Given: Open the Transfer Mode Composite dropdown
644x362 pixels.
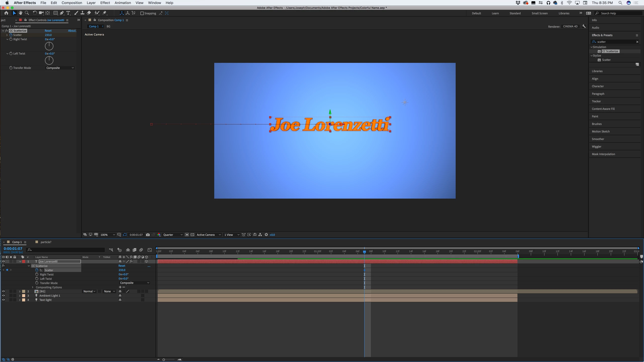Looking at the screenshot, I should point(60,68).
